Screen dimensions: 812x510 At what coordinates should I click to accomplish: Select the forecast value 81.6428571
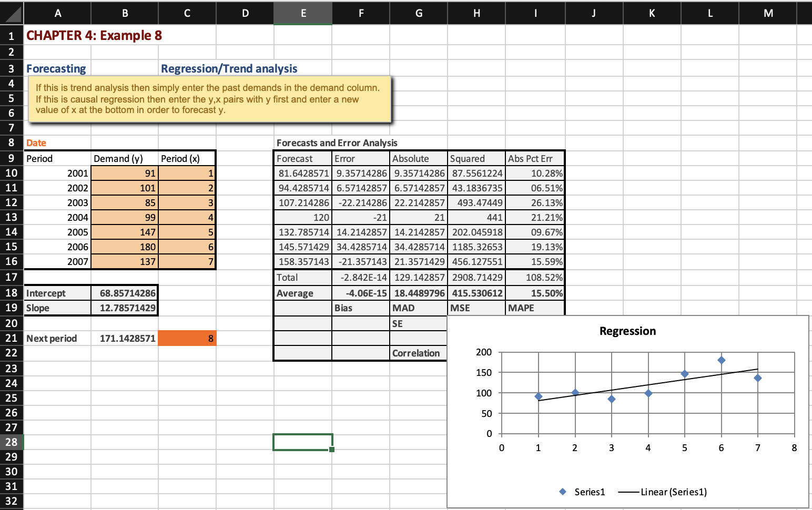[x=303, y=173]
